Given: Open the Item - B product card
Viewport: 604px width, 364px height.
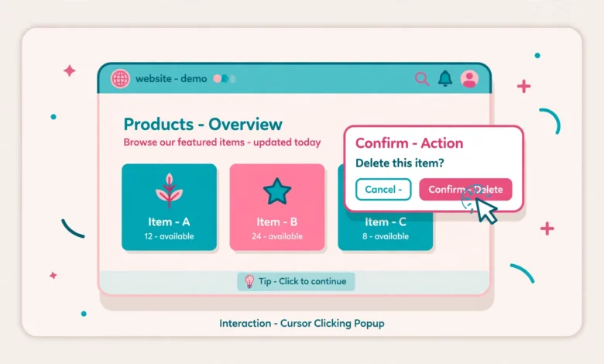Looking at the screenshot, I should tap(277, 208).
